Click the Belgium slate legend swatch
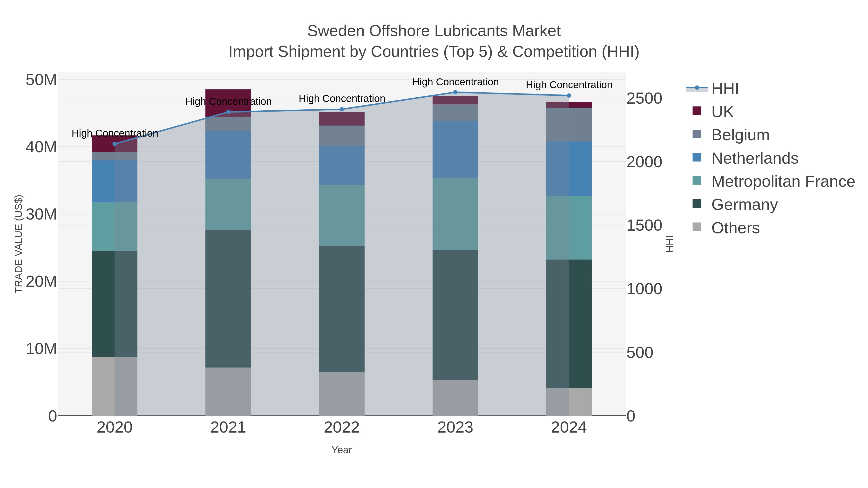 click(x=697, y=134)
